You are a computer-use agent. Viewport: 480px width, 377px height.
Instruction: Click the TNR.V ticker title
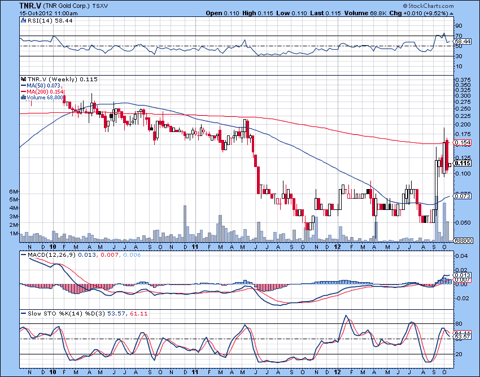click(x=30, y=6)
